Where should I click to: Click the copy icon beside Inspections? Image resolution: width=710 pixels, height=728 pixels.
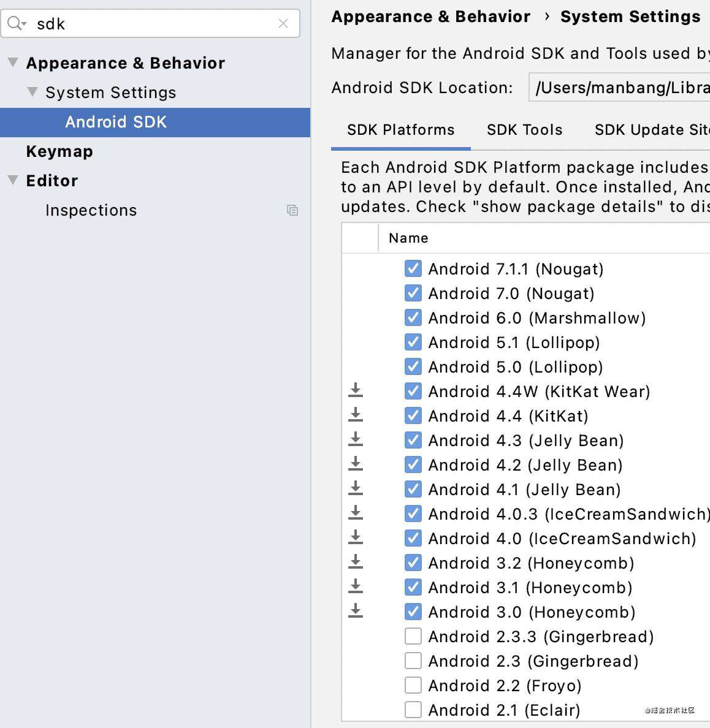[292, 210]
